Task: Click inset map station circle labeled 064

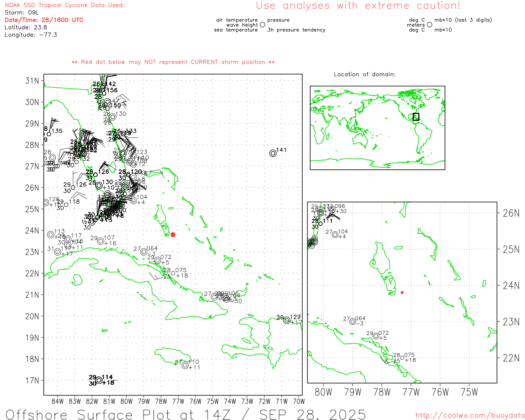Action: coord(353,322)
